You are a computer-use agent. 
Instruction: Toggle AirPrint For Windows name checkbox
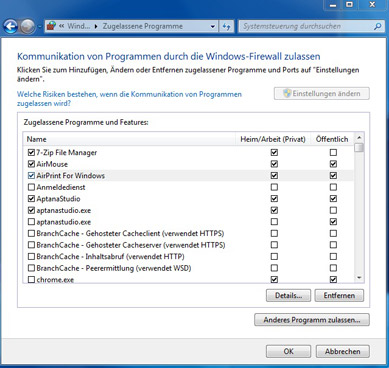[31, 176]
